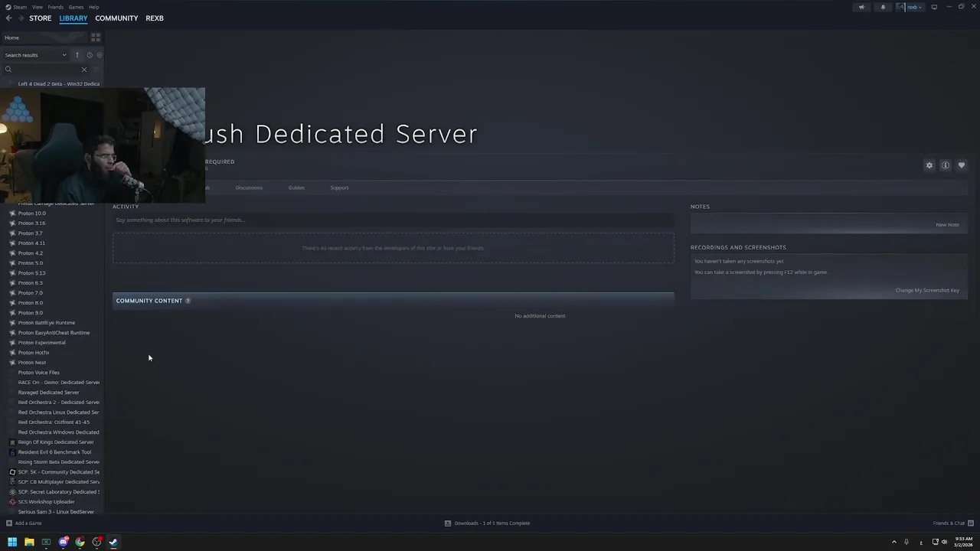Click the activity status input field
The image size is (980, 551).
pyautogui.click(x=394, y=220)
